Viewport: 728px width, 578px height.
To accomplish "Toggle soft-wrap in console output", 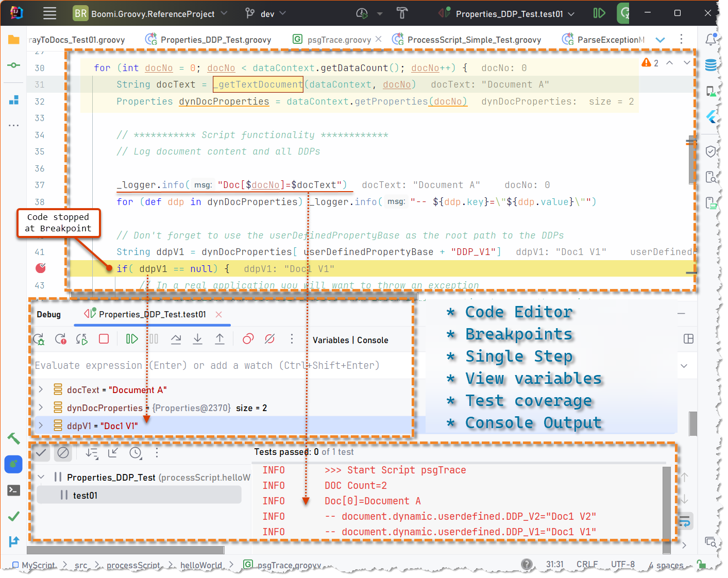I will [x=685, y=521].
